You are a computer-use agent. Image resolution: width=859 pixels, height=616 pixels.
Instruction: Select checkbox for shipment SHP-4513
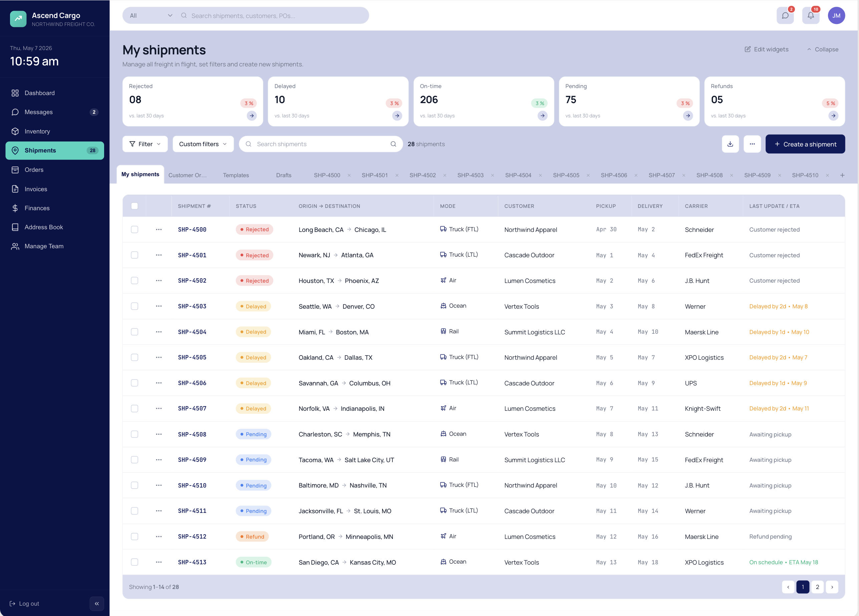pyautogui.click(x=134, y=562)
